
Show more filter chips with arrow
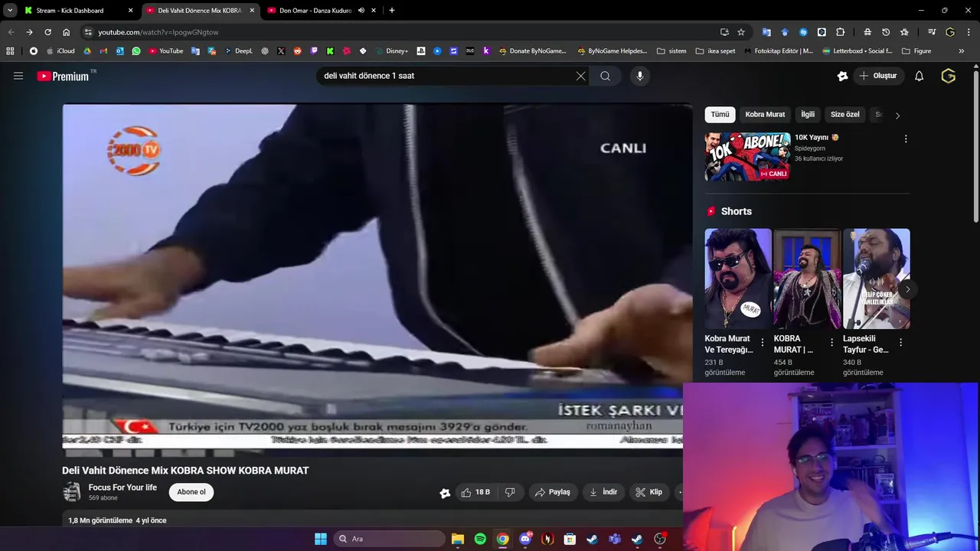[897, 115]
